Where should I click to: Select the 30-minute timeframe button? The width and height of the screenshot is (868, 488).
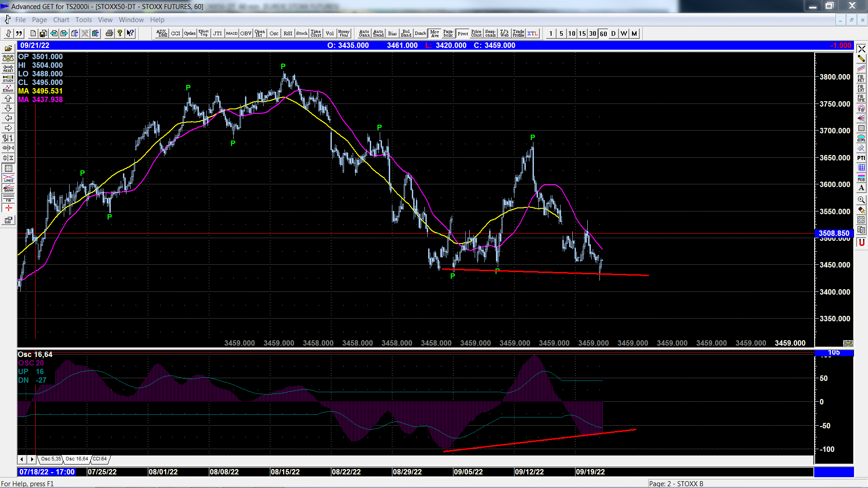pyautogui.click(x=593, y=33)
